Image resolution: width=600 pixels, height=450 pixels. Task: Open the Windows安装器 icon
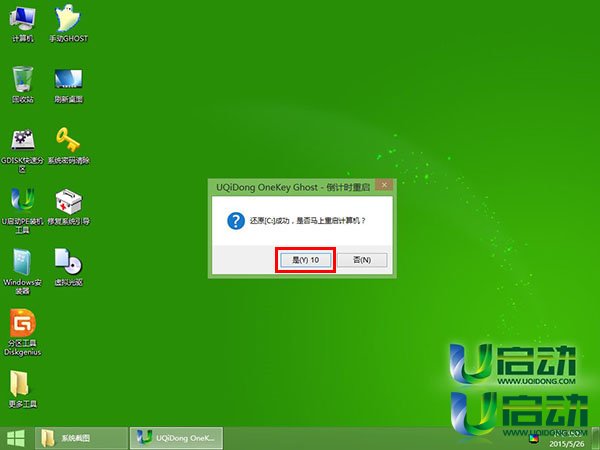(22, 271)
